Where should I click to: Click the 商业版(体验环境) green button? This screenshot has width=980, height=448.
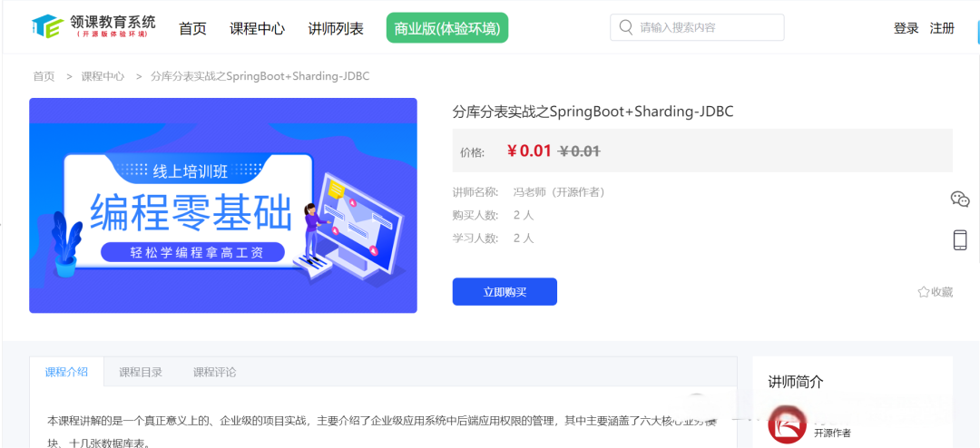tap(447, 28)
